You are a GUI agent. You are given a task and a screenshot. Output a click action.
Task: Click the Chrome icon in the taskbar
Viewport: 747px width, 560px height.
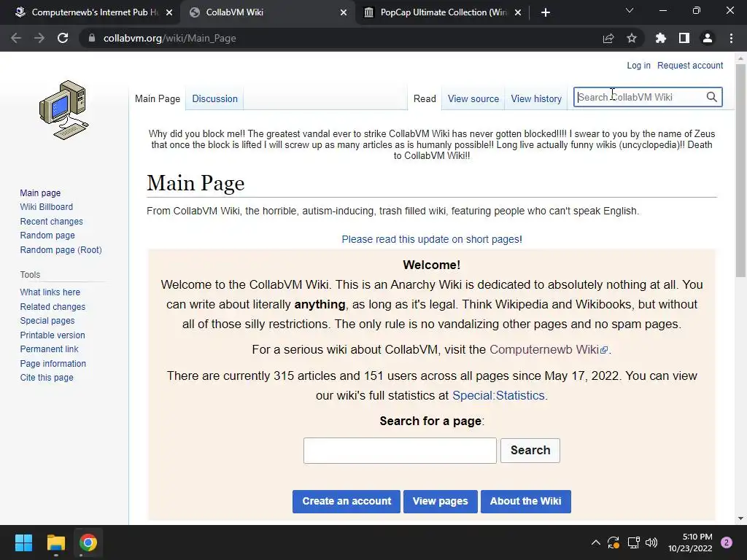[88, 542]
